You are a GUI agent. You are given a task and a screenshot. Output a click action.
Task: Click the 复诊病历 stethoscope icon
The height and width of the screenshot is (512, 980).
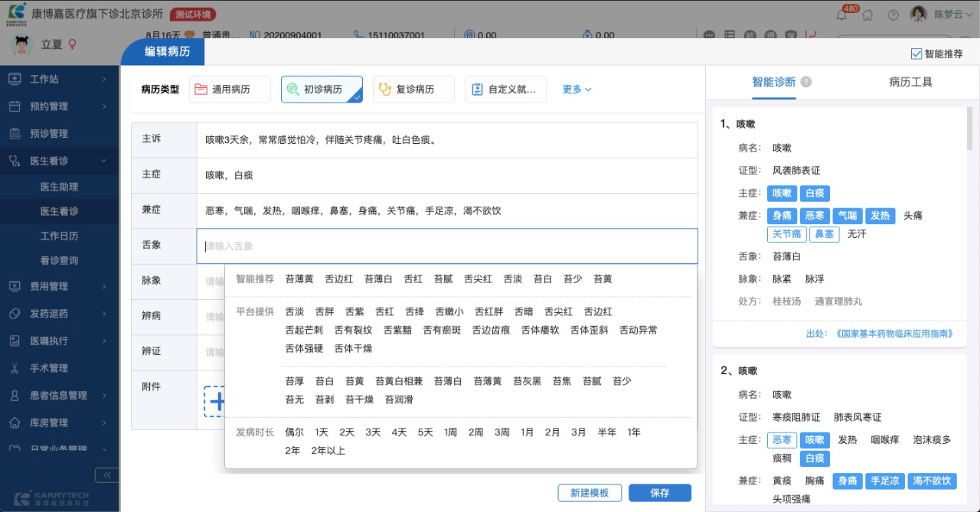click(x=385, y=90)
